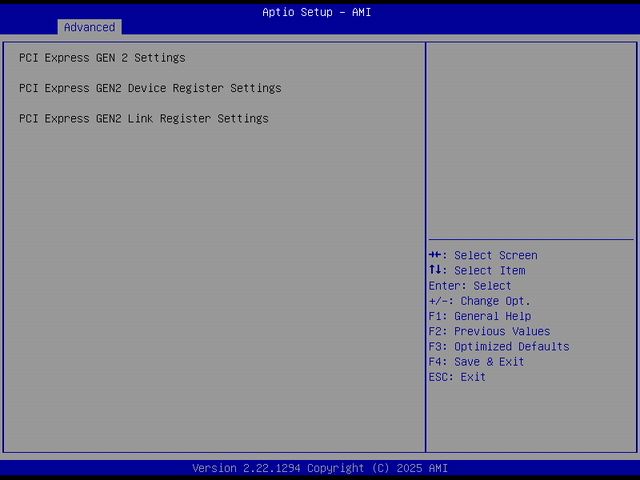Select PCI Express GEN2 Device Register Settings
640x480 pixels.
point(150,88)
